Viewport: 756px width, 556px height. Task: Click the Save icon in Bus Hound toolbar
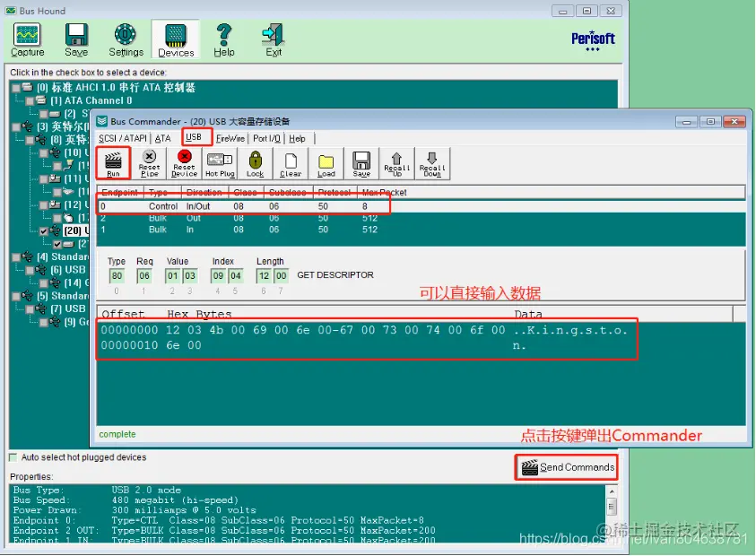click(76, 40)
